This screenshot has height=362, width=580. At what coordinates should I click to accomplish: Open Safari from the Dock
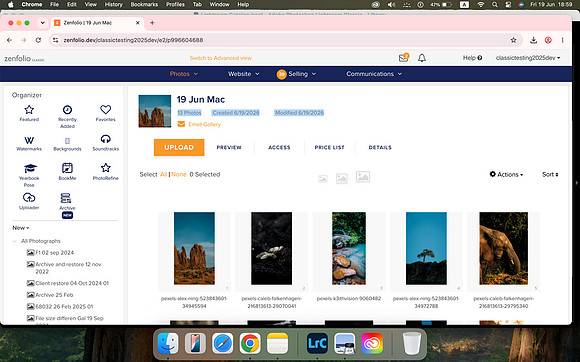pos(223,343)
